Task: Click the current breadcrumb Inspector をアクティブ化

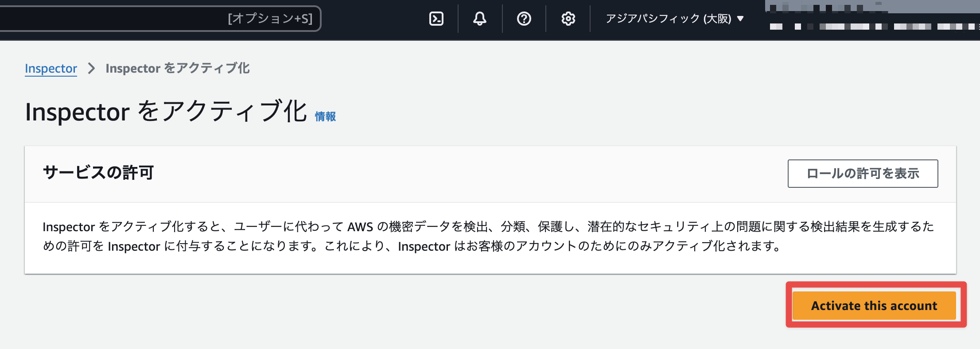Action: coord(178,68)
